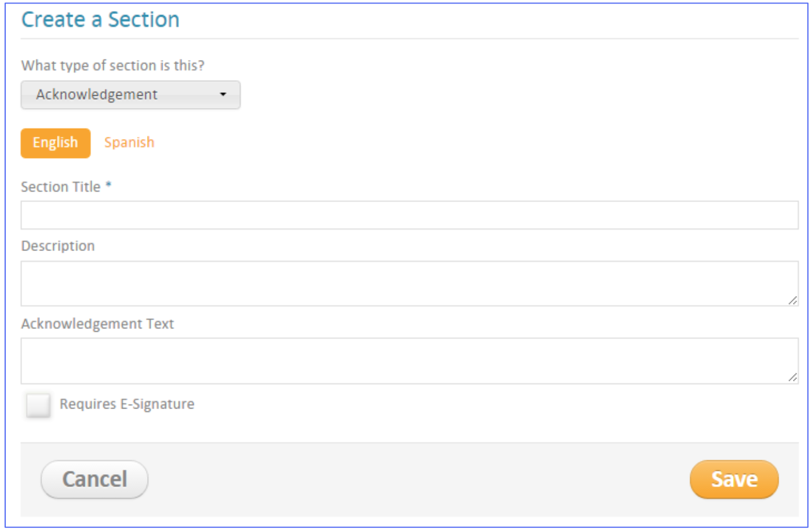This screenshot has width=812, height=532.
Task: Click inside the Description text area
Action: pos(409,283)
